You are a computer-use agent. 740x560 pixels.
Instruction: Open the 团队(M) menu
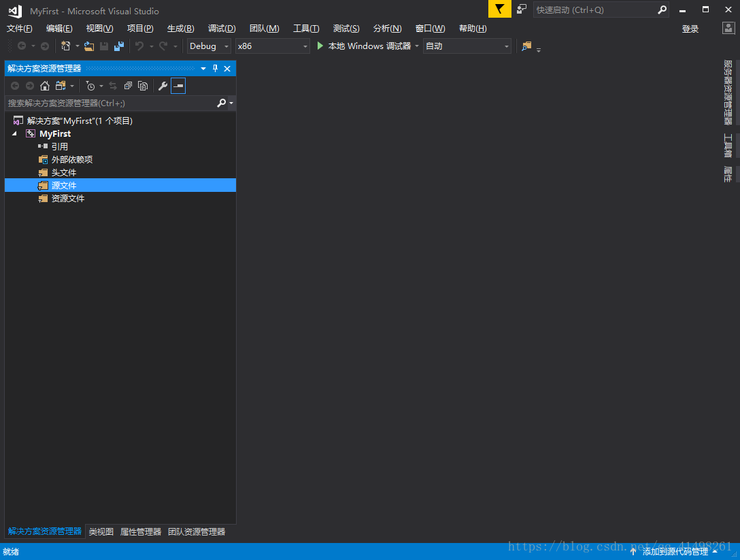tap(265, 29)
